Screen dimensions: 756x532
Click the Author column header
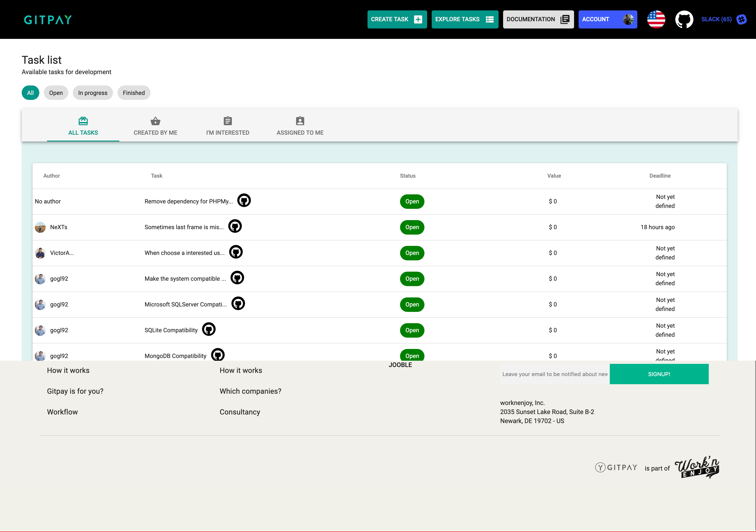[x=51, y=176]
